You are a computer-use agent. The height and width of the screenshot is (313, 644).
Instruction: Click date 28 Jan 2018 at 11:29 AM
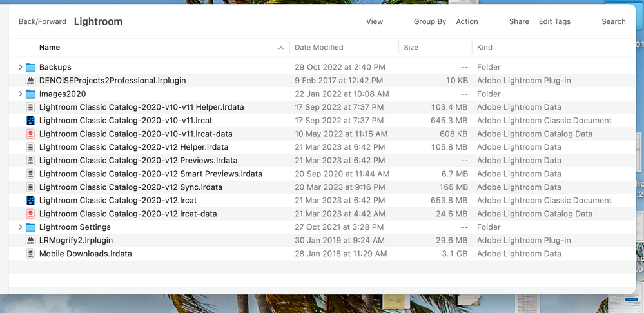341,254
